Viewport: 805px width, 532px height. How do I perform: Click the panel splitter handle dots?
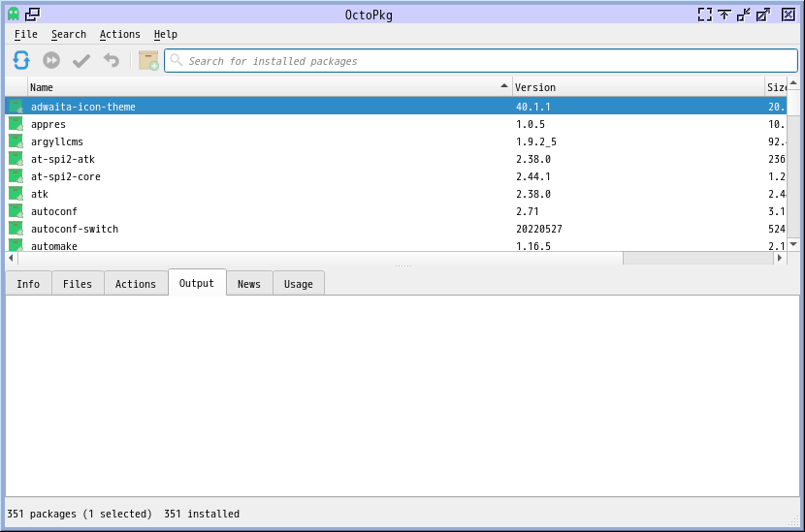403,266
